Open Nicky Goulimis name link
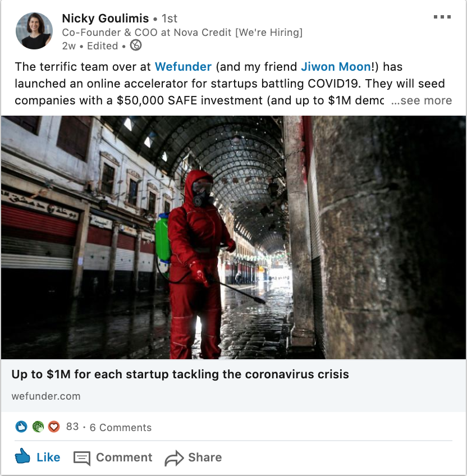The width and height of the screenshot is (467, 476). click(x=106, y=19)
